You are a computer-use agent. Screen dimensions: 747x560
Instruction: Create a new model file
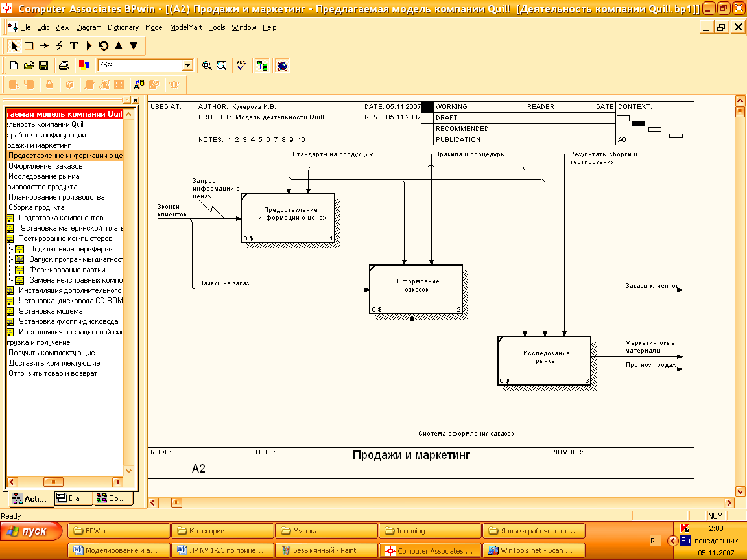pos(14,65)
